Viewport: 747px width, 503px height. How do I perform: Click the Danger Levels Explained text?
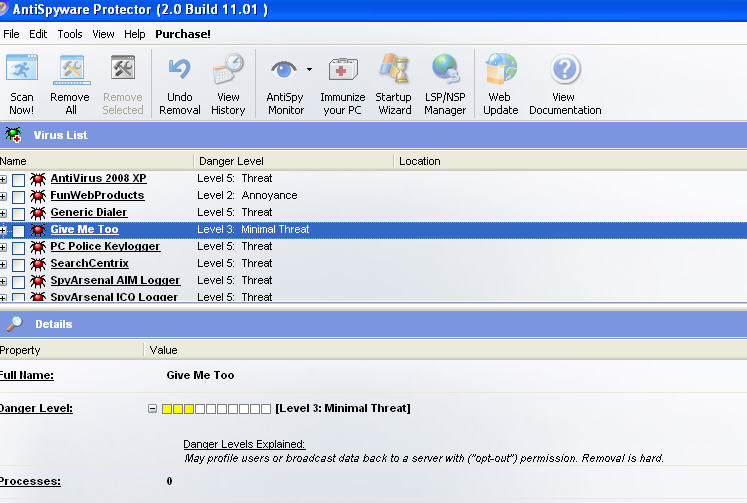244,444
